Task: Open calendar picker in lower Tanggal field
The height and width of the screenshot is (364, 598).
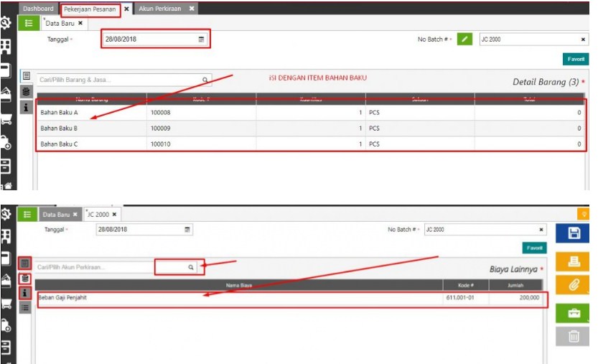Action: 187,230
